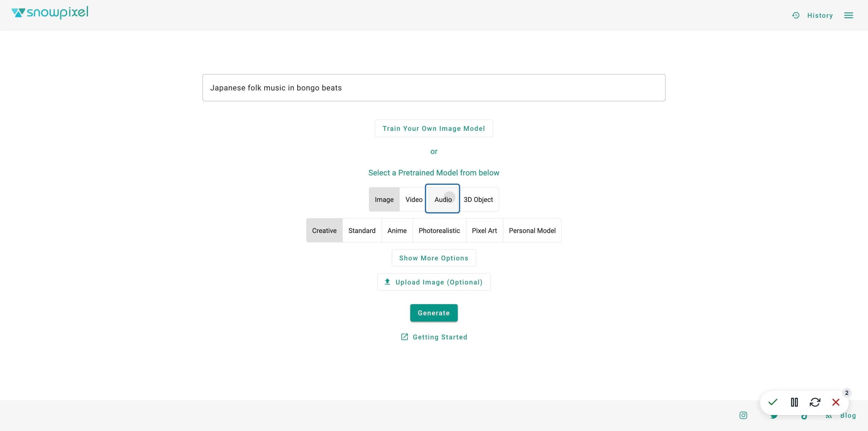Click the prompt text input field
The width and height of the screenshot is (868, 431).
[434, 88]
